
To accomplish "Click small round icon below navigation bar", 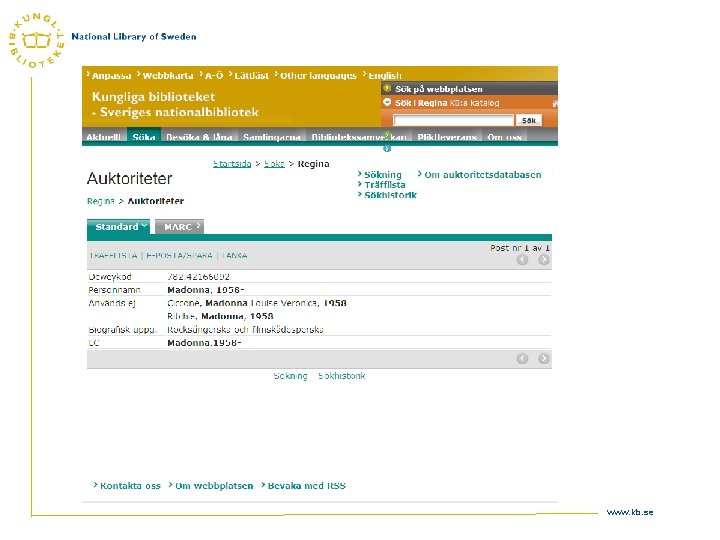I will click(x=387, y=148).
